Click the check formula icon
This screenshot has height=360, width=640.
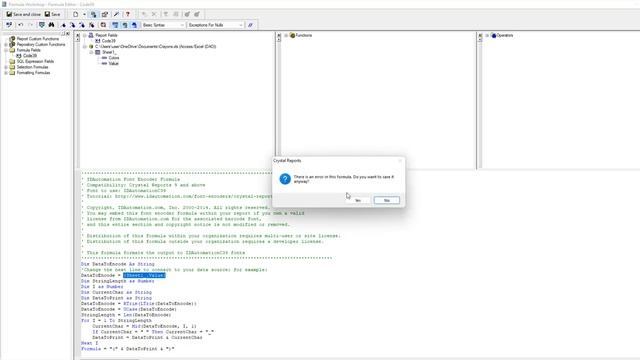click(9, 25)
